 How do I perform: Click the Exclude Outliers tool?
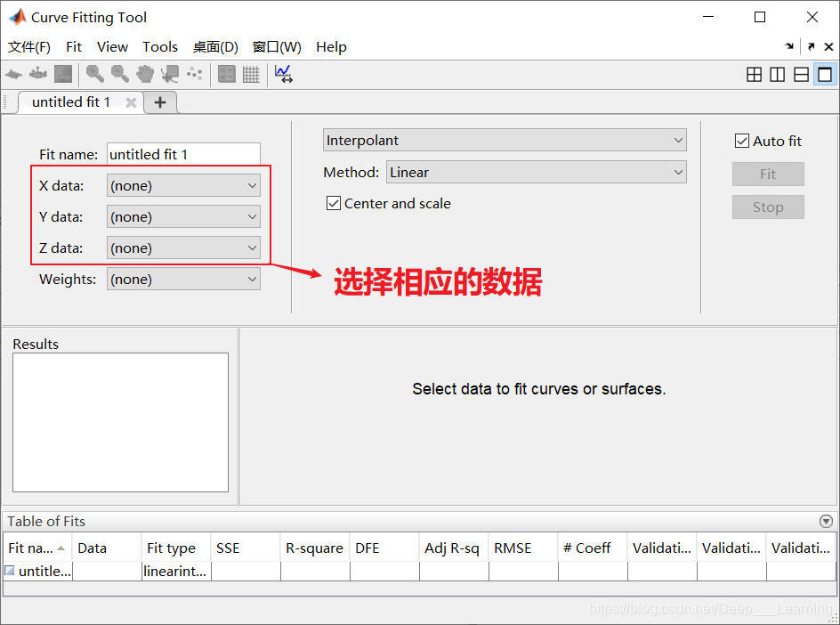click(194, 75)
